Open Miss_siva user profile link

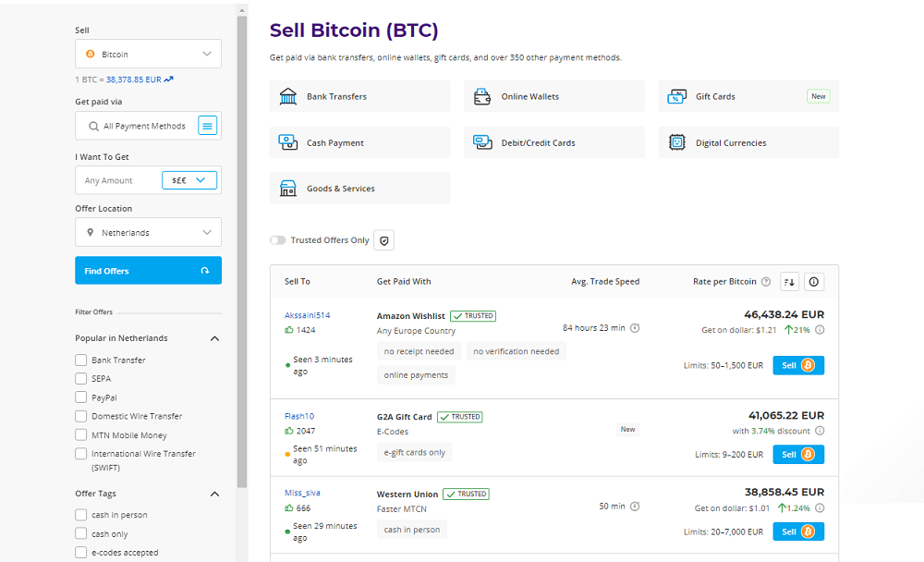(302, 493)
